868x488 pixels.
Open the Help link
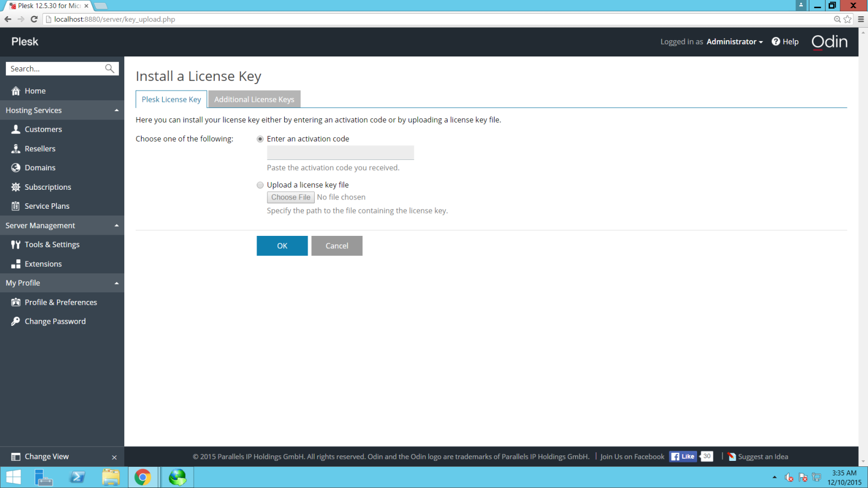click(x=790, y=42)
